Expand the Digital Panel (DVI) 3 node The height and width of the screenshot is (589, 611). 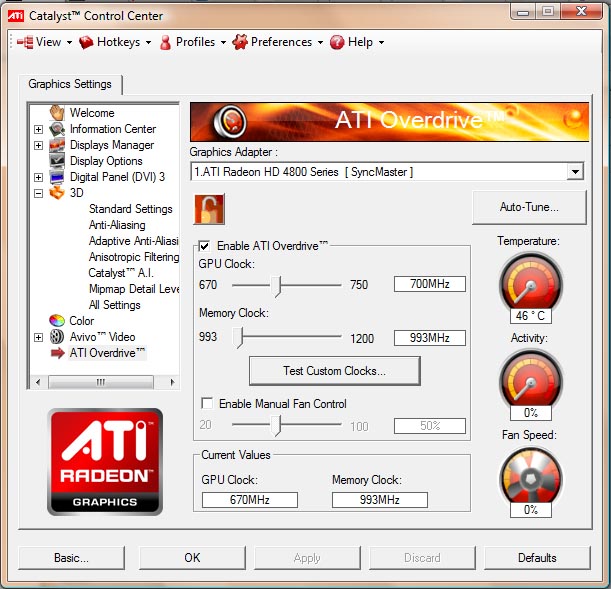click(x=39, y=177)
